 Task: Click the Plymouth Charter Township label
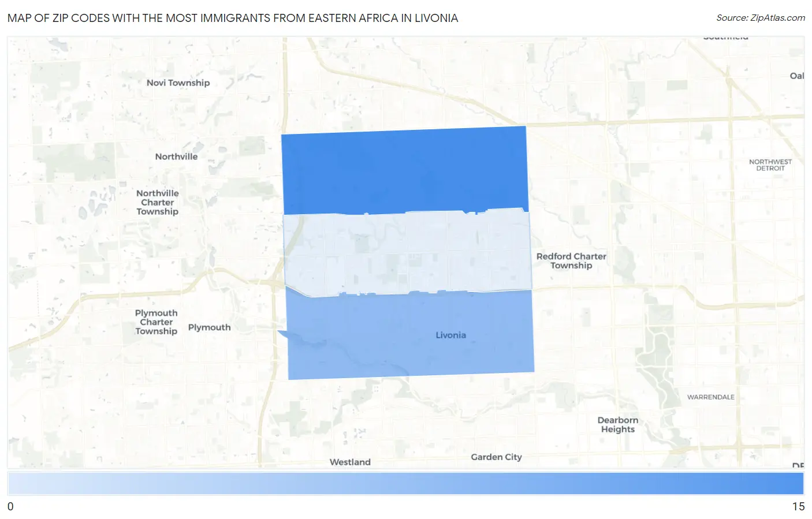(157, 322)
